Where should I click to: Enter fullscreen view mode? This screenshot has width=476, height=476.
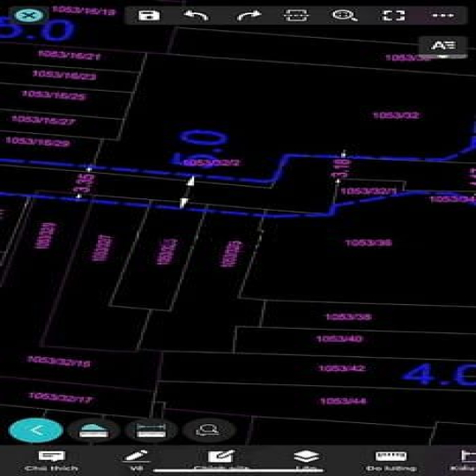click(x=393, y=15)
